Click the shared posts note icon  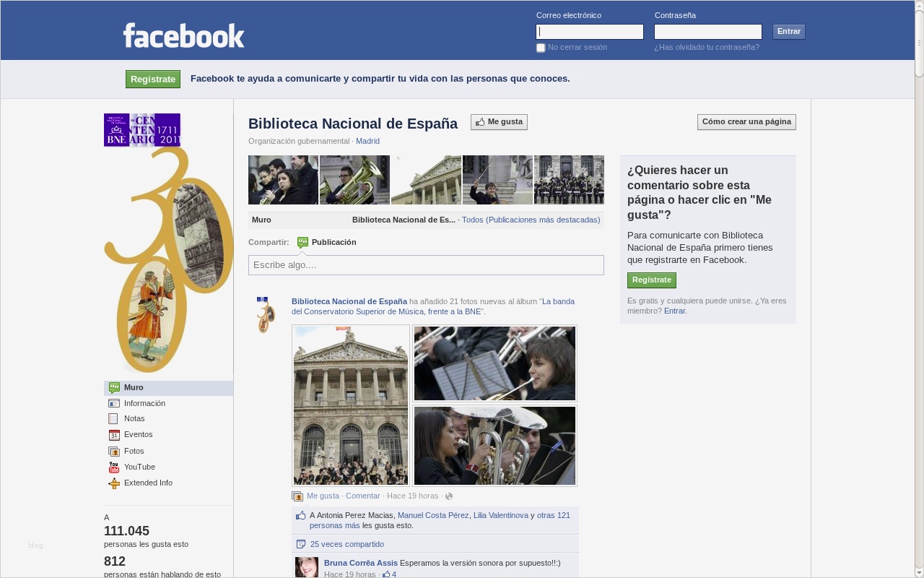[301, 544]
